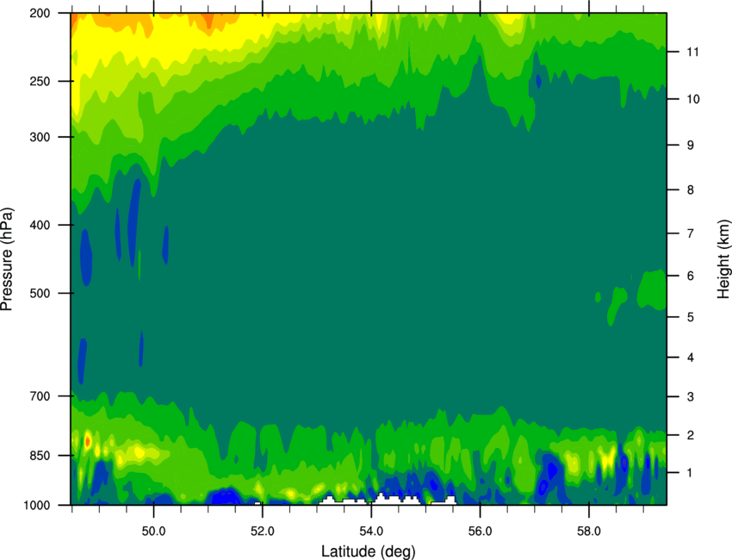Click the 'Pressure (hPa)' axis title
732x560 pixels.
[7, 259]
